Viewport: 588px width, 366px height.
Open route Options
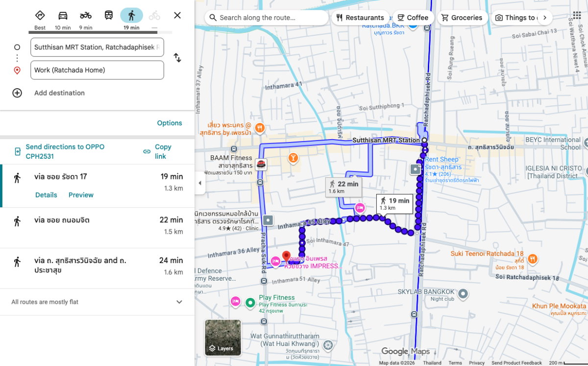170,123
